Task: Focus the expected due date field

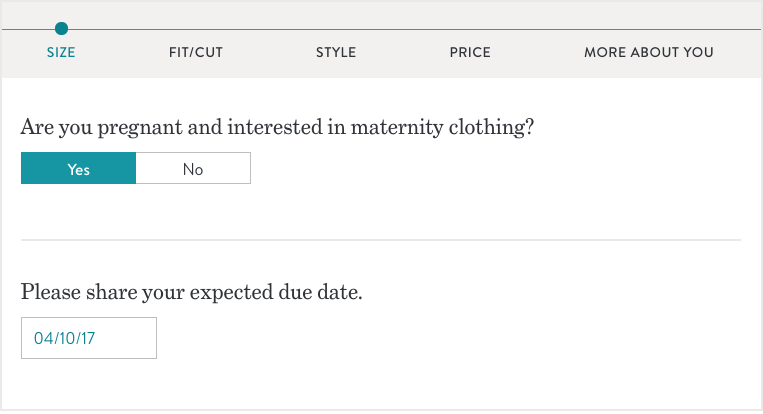Action: point(89,338)
